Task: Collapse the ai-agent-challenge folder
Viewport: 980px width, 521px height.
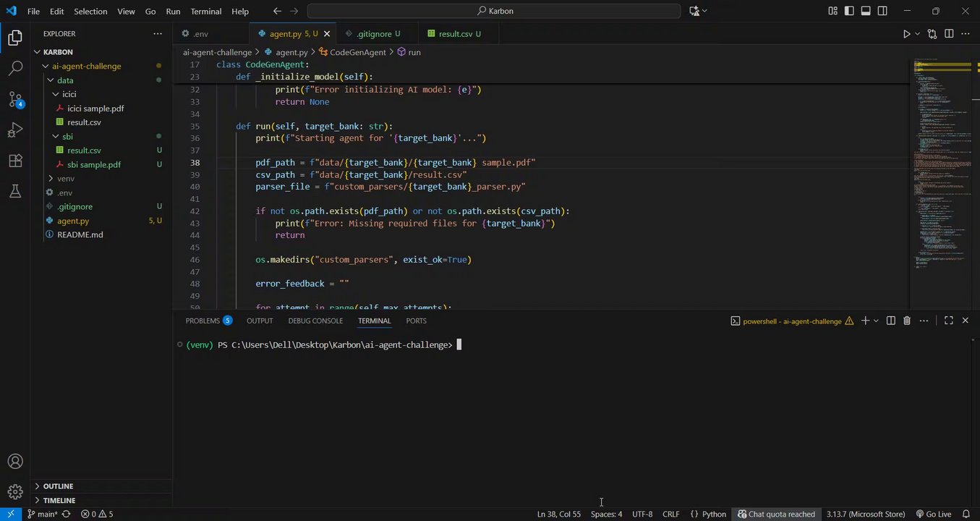Action: (45, 66)
